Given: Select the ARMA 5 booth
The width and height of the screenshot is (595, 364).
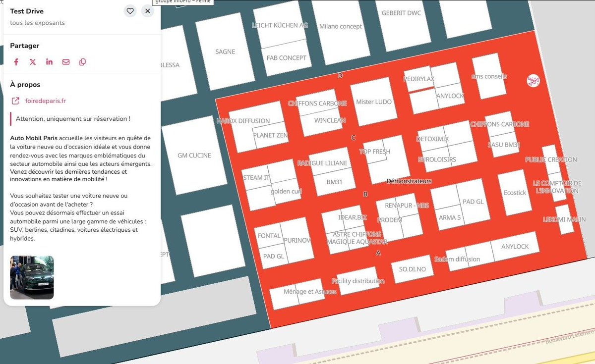Looking at the screenshot, I should 450,218.
